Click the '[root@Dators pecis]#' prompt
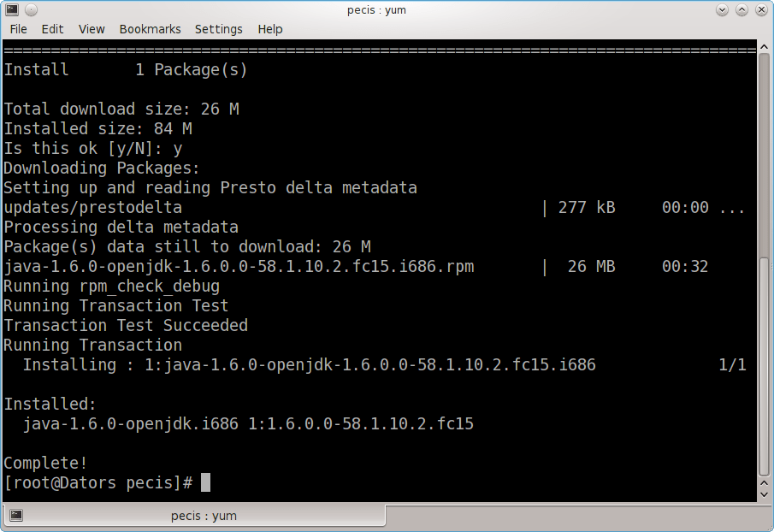 pyautogui.click(x=98, y=482)
